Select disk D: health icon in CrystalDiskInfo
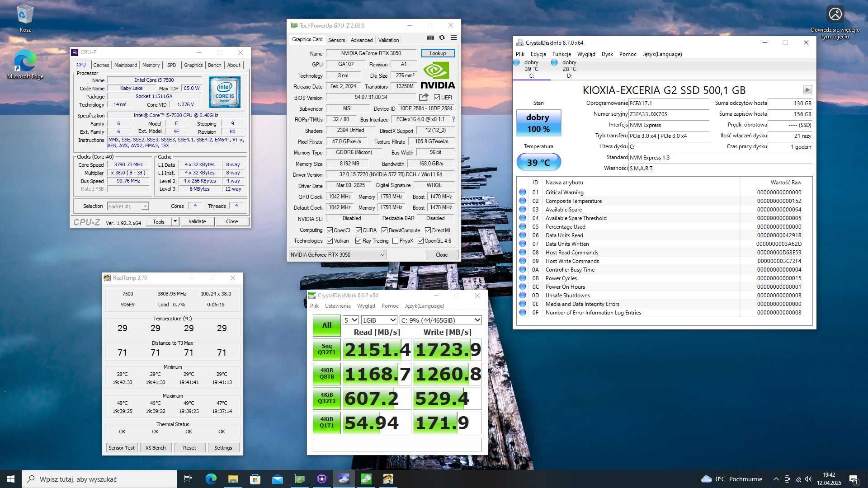Viewport: 868px width, 488px height. (x=554, y=62)
